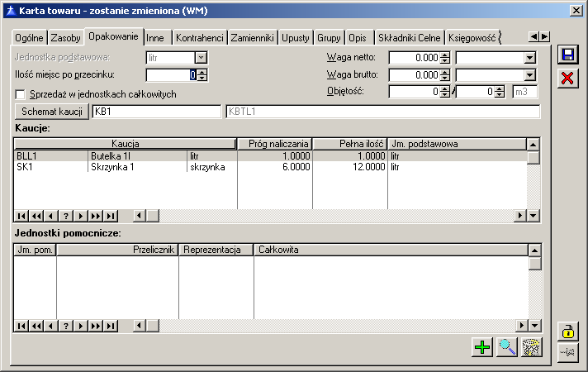This screenshot has height=372, width=588.
Task: Open the Księgowość tab
Action: pos(472,38)
